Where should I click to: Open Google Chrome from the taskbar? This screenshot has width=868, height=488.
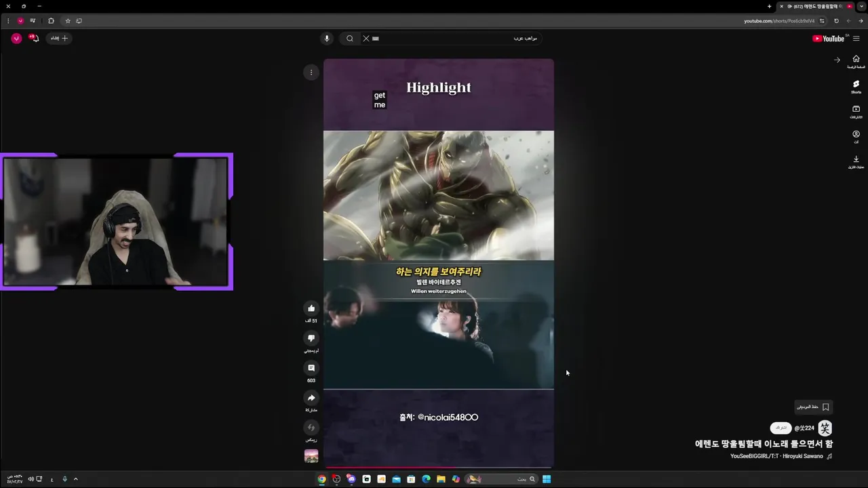click(x=321, y=479)
